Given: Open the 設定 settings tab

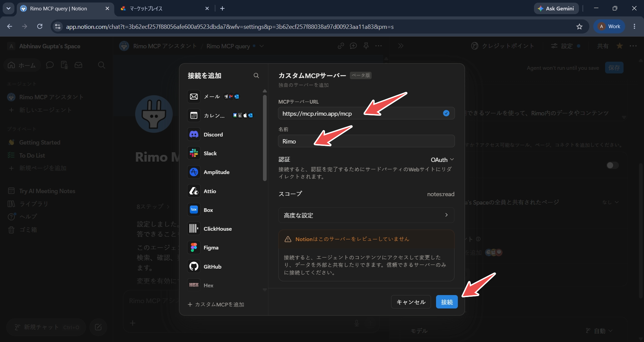Looking at the screenshot, I should tap(566, 46).
